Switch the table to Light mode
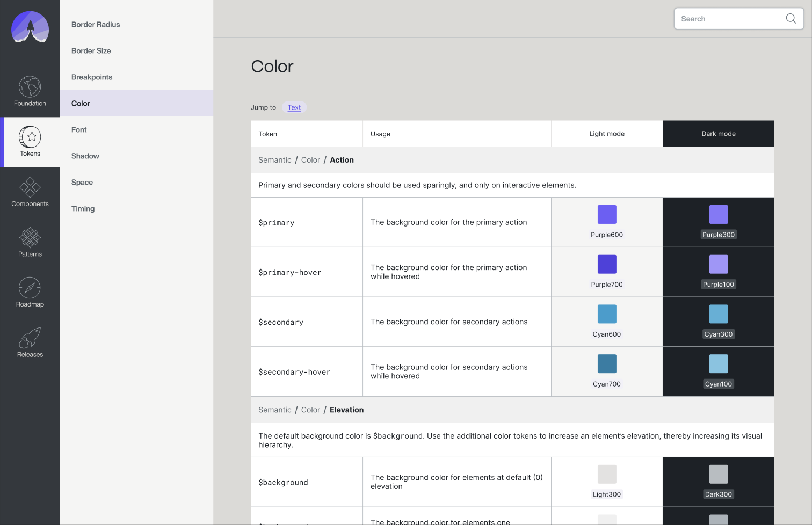The image size is (812, 525). (x=607, y=133)
